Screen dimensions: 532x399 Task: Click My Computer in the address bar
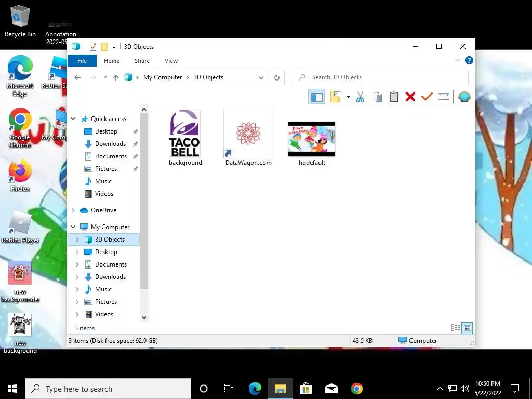tap(163, 77)
